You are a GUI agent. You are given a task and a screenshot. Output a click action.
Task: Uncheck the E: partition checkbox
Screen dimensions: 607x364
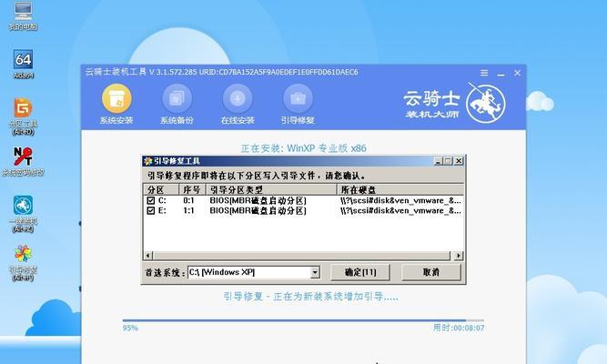[150, 210]
